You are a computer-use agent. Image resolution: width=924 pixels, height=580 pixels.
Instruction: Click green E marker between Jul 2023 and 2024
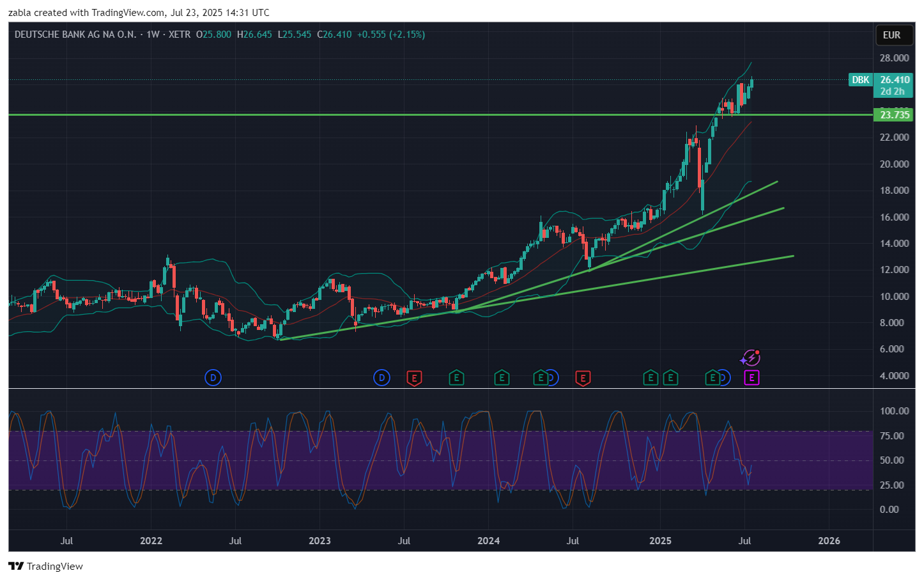[456, 379]
